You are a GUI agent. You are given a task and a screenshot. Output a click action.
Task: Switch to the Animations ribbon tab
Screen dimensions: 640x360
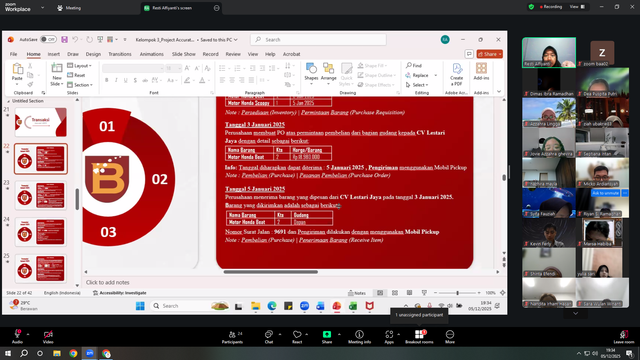pyautogui.click(x=151, y=54)
